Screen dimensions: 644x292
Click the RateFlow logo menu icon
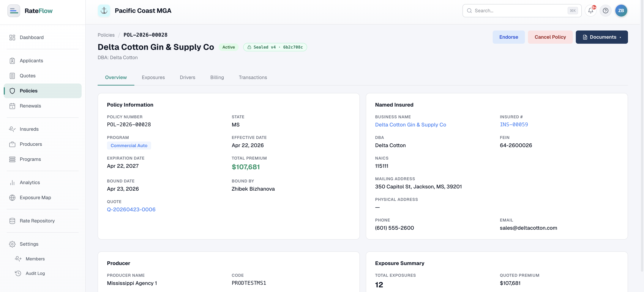14,11
